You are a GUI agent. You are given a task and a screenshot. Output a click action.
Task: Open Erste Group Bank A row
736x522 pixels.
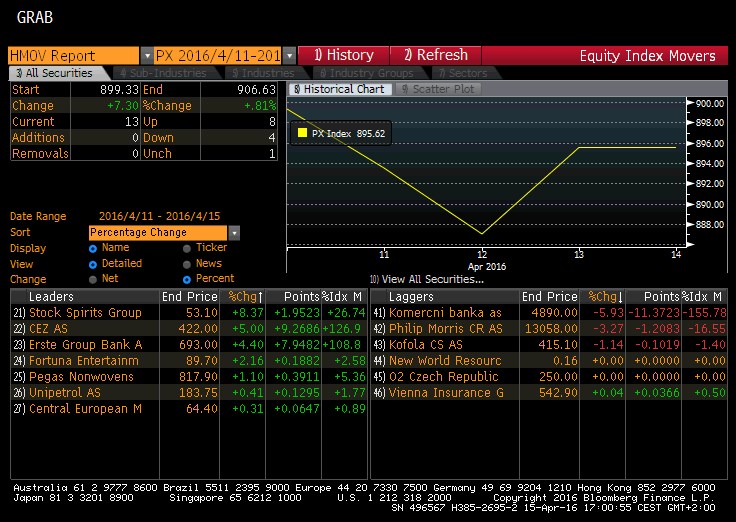click(188, 345)
